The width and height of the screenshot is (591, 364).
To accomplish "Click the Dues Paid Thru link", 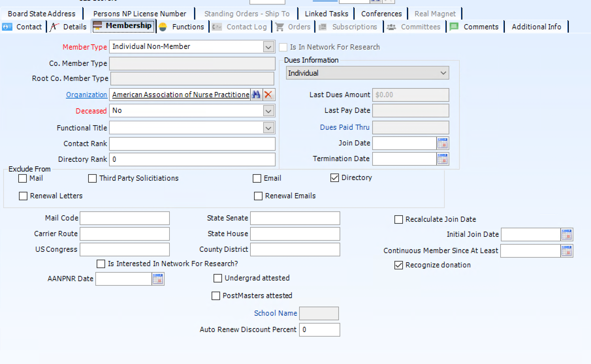I will pos(344,127).
